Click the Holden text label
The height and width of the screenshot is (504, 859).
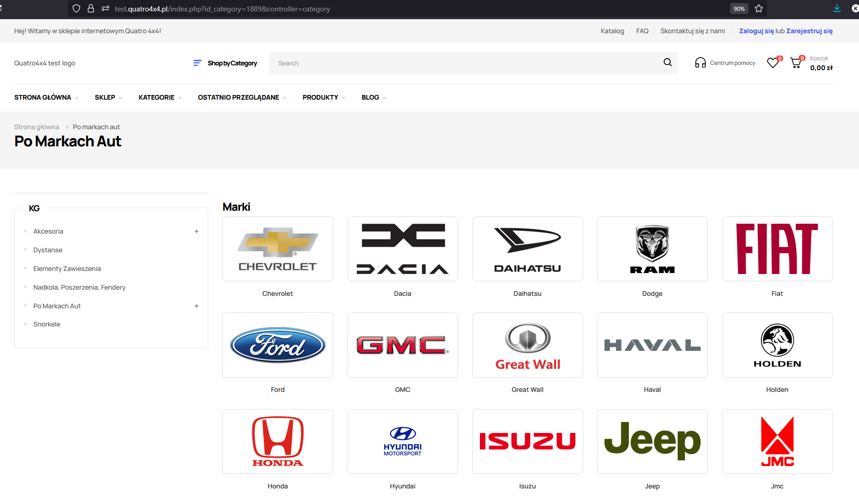[777, 390]
